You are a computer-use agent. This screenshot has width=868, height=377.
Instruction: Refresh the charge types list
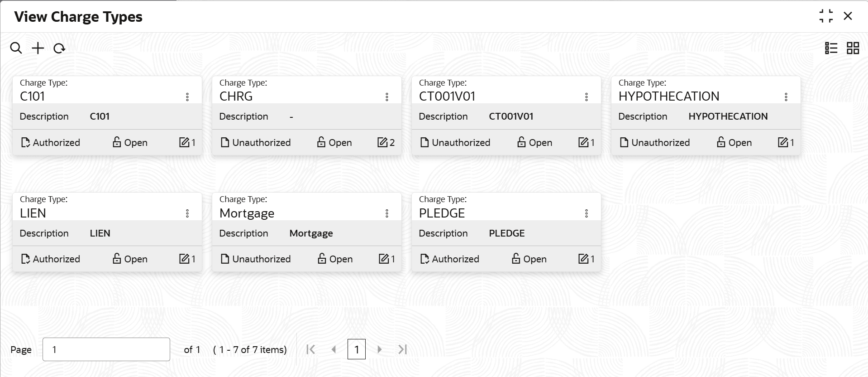(59, 48)
